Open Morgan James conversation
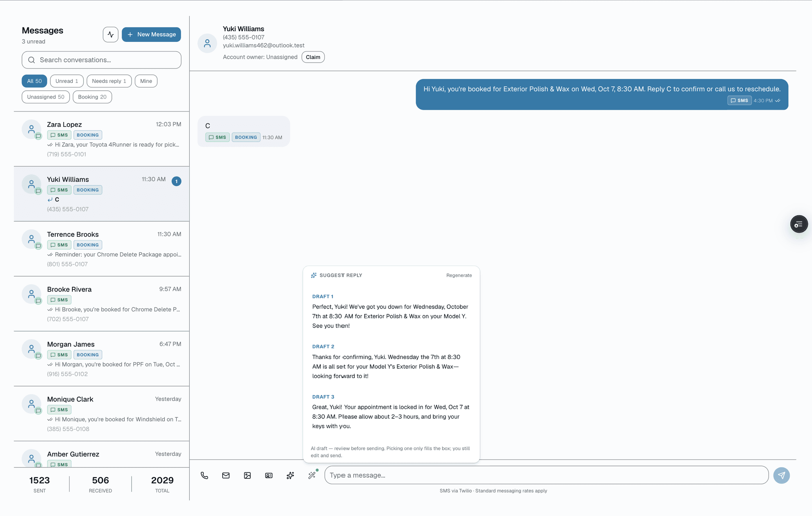The width and height of the screenshot is (812, 516). pos(102,359)
